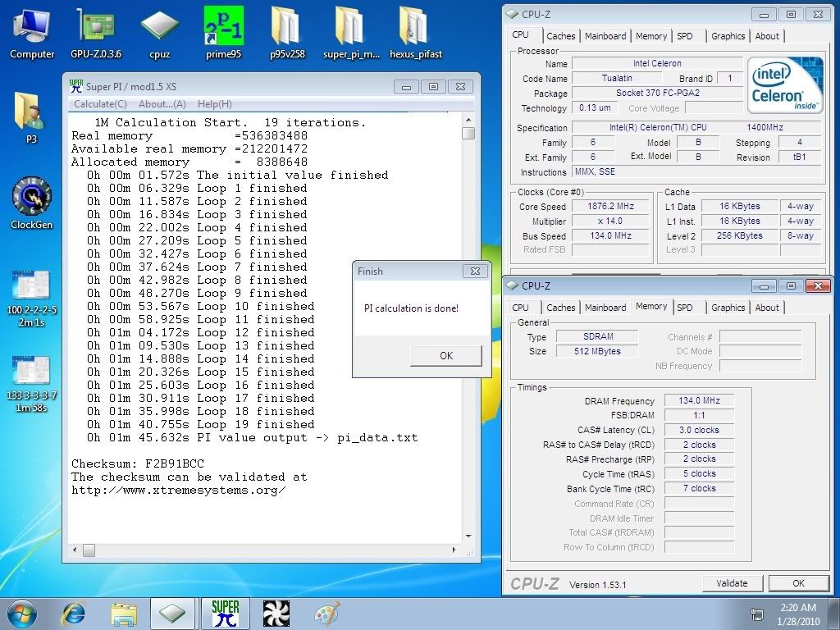840x630 pixels.
Task: Switch to CPU-Z taskbar button
Action: (x=172, y=614)
